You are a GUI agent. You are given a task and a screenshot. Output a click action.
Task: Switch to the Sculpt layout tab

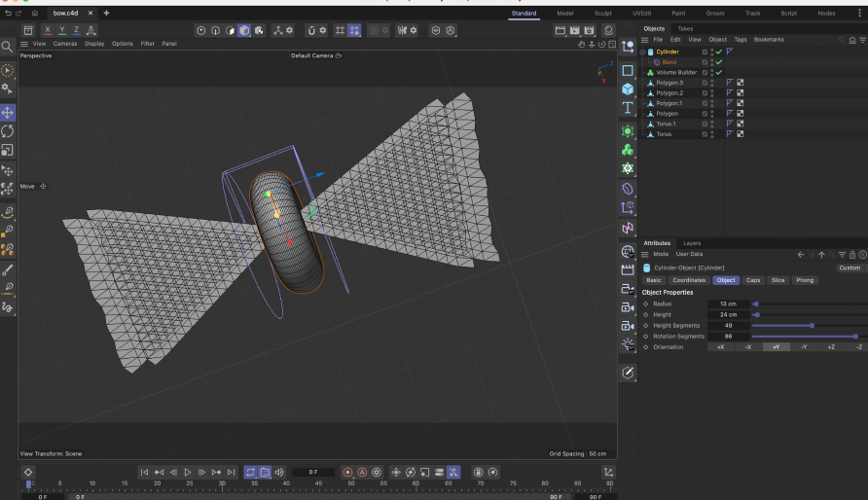point(602,13)
